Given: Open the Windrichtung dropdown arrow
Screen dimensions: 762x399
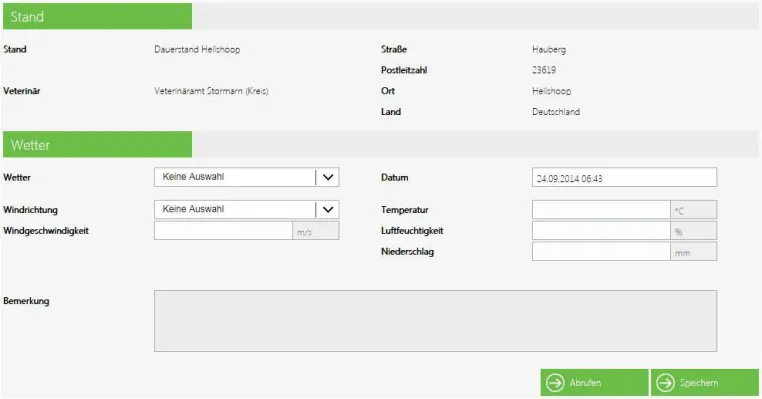Looking at the screenshot, I should tap(328, 209).
